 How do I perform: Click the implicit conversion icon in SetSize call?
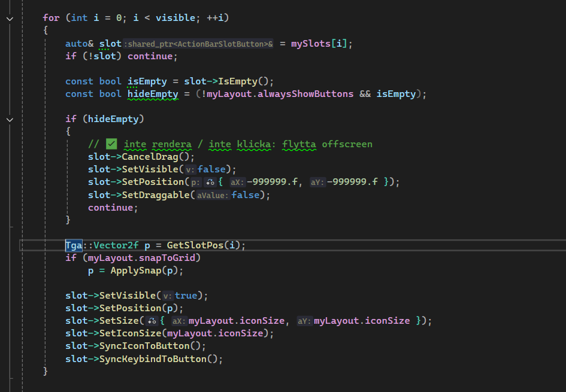coord(153,321)
